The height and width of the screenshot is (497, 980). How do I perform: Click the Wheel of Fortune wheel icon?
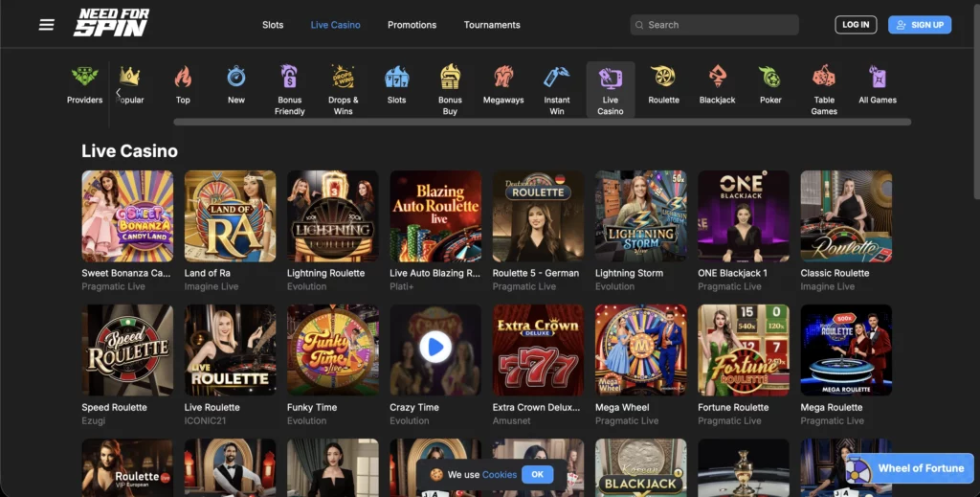[x=858, y=469]
